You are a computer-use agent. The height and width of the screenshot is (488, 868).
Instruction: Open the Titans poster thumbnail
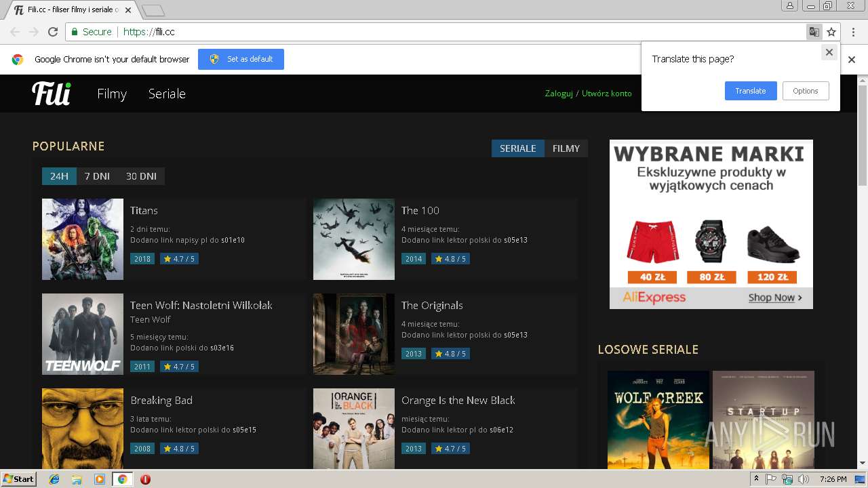click(83, 239)
